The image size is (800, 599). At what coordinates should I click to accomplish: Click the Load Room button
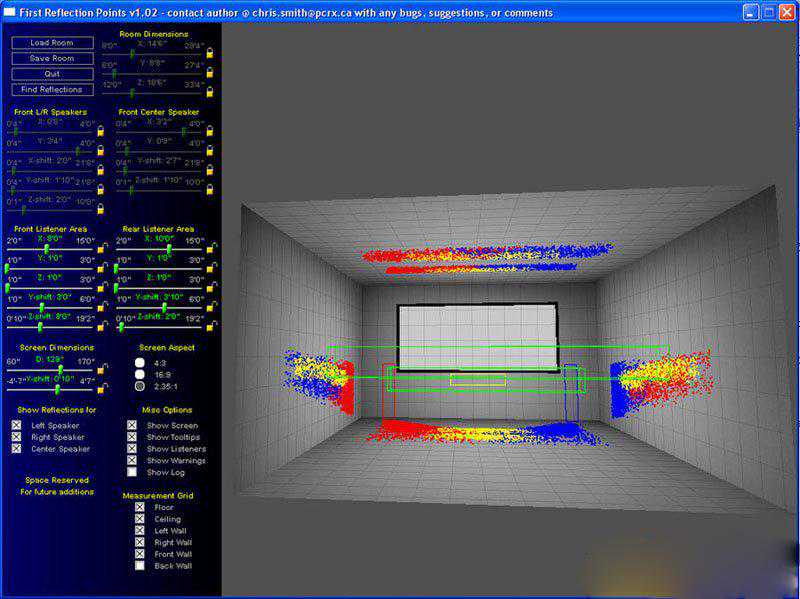pos(52,43)
